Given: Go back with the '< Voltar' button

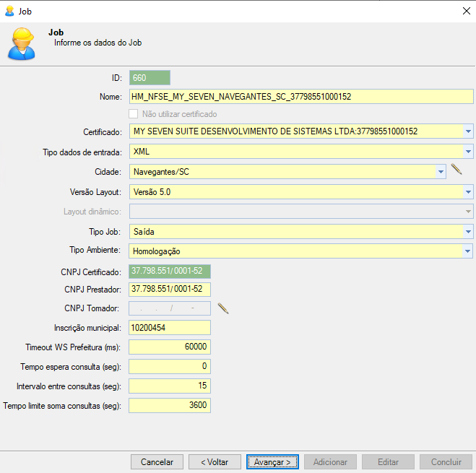Looking at the screenshot, I should [215, 462].
